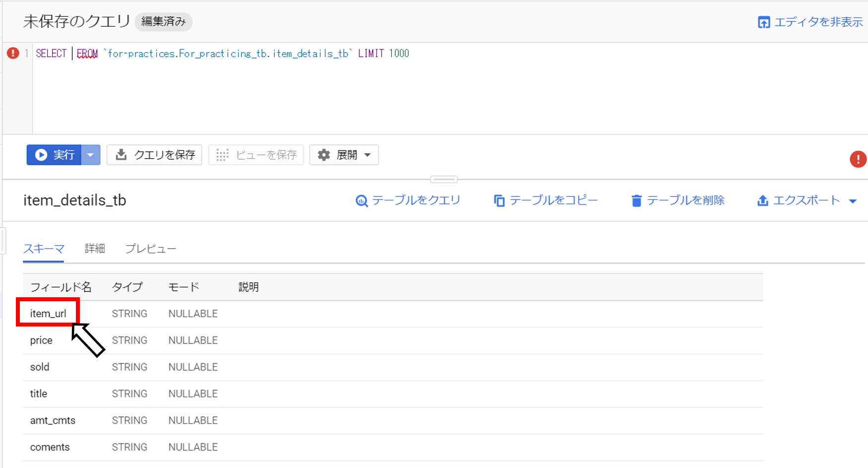Click the pane resize handle below toolbar

point(443,179)
